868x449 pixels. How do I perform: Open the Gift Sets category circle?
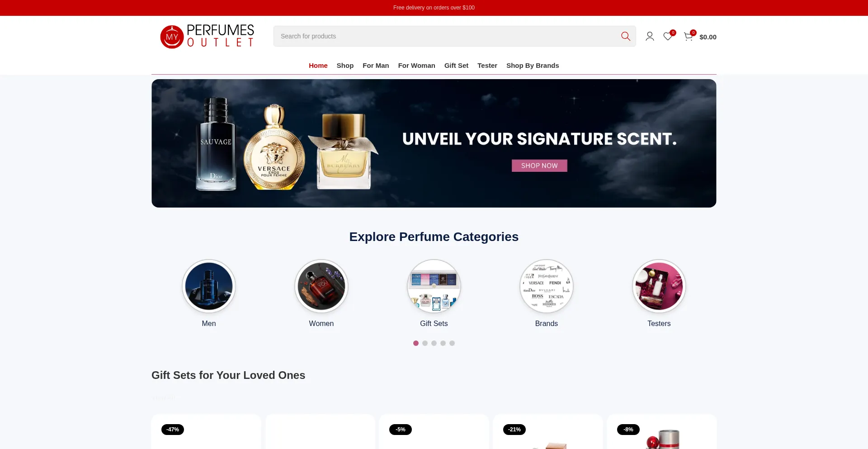pos(434,286)
